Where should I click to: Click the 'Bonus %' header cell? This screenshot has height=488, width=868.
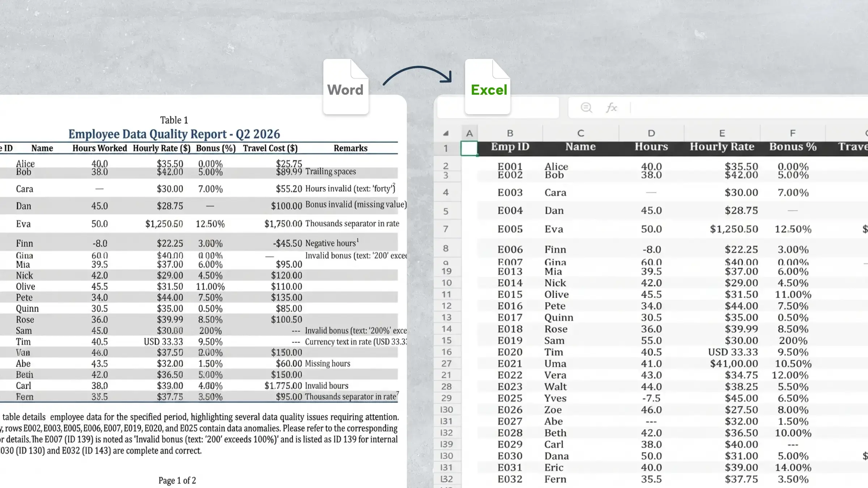pyautogui.click(x=793, y=147)
